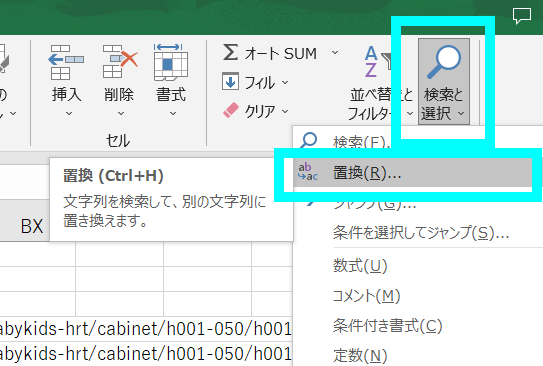Image resolution: width=543 pixels, height=366 pixels.
Task: Click the Format (書式) icon
Action: (x=171, y=62)
